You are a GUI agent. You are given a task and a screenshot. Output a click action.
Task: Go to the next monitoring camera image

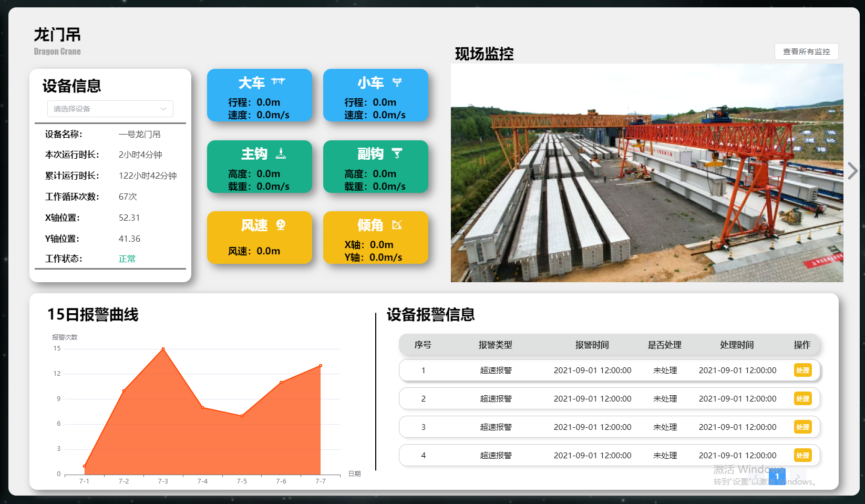[852, 171]
